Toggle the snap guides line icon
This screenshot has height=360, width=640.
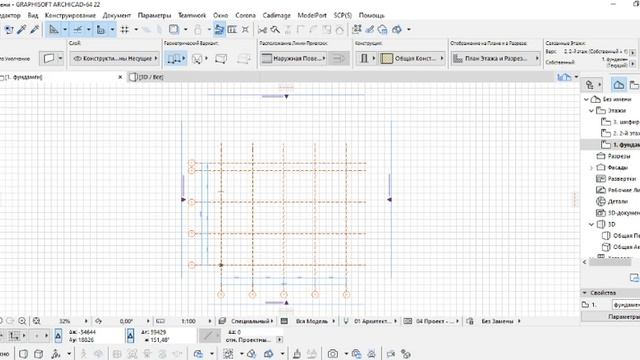tap(78, 29)
